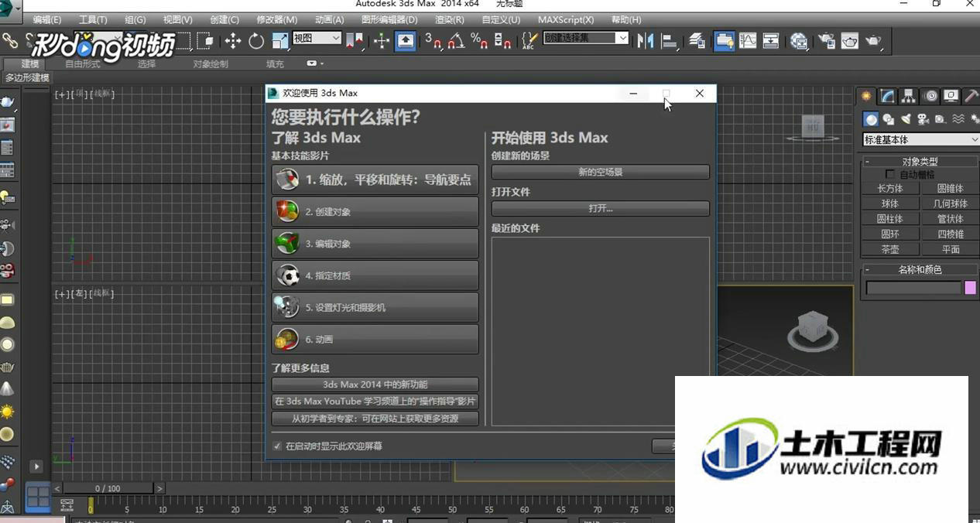Open the 修改器(M) menu
The height and width of the screenshot is (523, 980).
click(276, 19)
